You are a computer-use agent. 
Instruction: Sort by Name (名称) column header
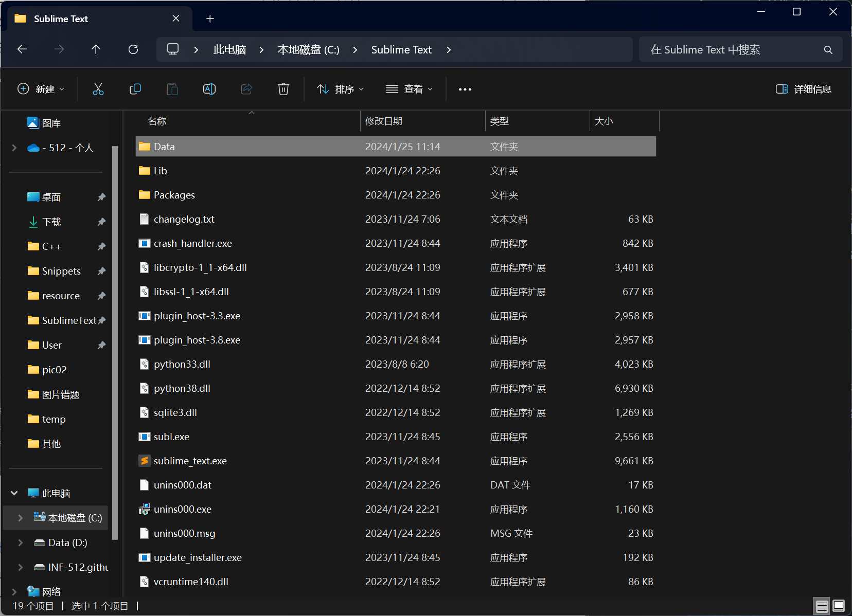248,121
